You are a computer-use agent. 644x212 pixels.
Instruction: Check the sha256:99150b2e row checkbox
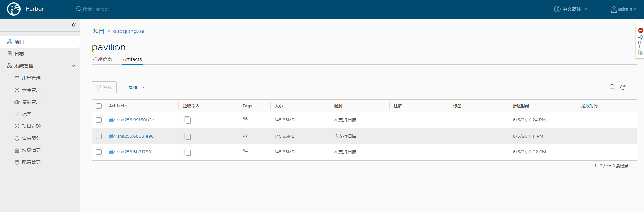coord(99,120)
